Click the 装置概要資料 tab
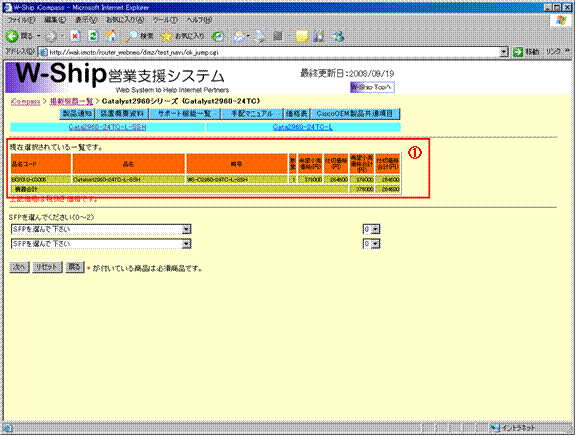The height and width of the screenshot is (436, 576). (123, 113)
